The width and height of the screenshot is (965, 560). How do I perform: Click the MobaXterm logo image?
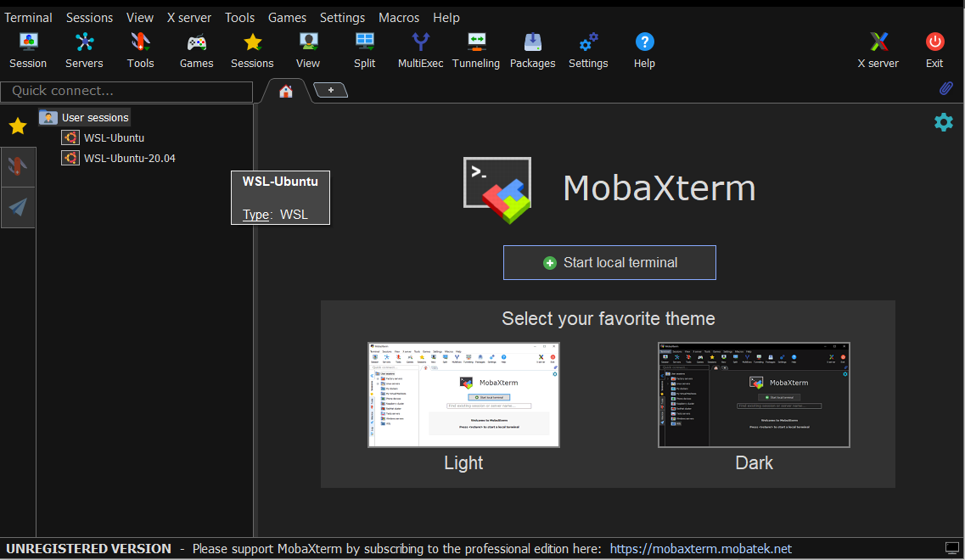point(497,190)
